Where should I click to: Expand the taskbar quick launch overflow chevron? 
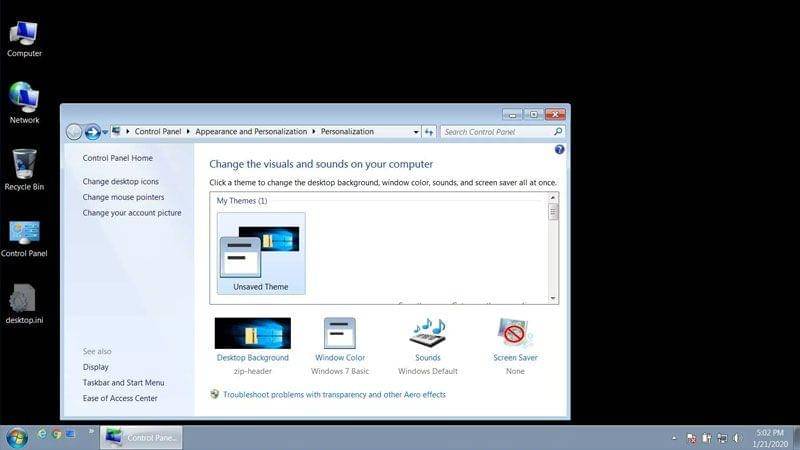coord(91,432)
